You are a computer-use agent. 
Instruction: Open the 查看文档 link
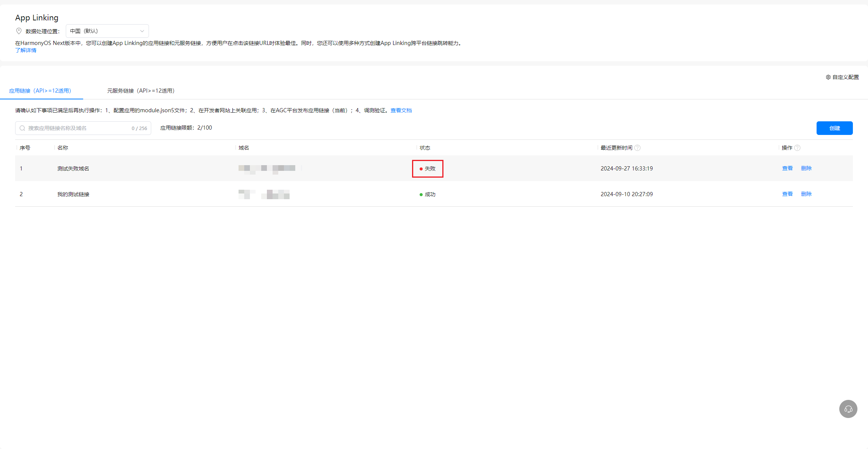[x=401, y=110]
